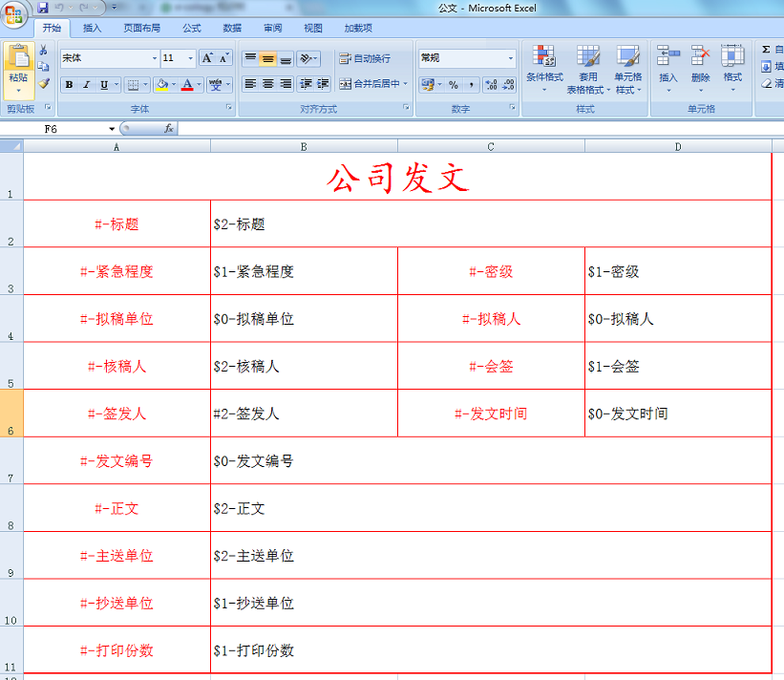Click the Save icon in quick access toolbar
Viewport: 784px width, 680px height.
(43, 8)
